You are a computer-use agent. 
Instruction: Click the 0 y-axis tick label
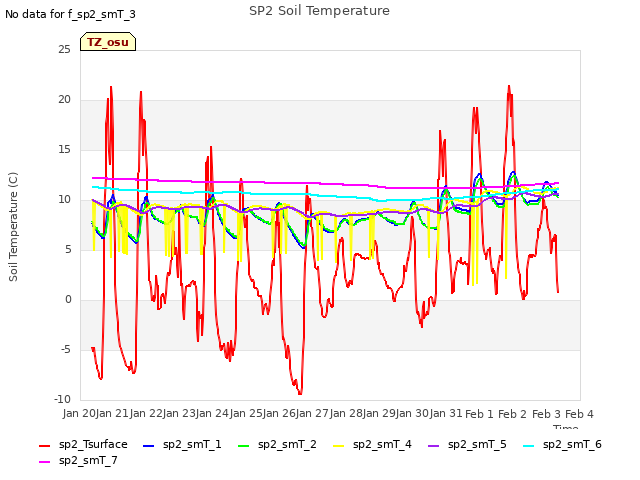[x=68, y=300]
